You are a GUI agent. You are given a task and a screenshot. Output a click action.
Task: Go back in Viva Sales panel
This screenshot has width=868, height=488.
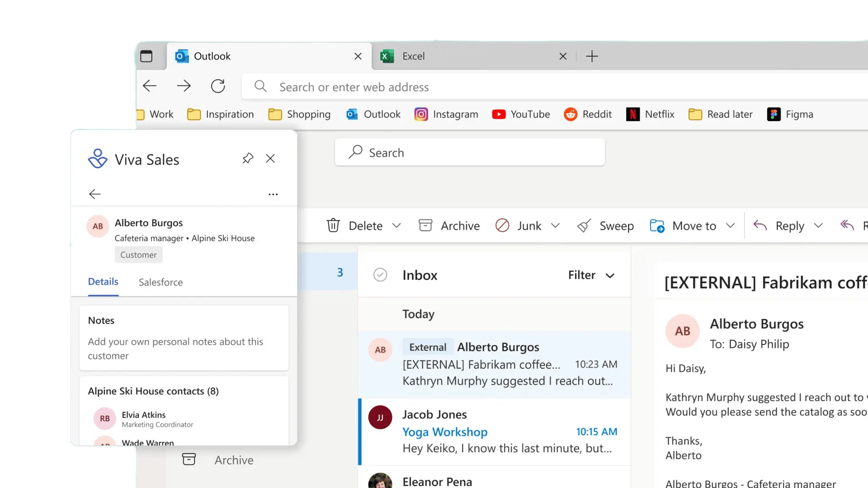tap(95, 194)
